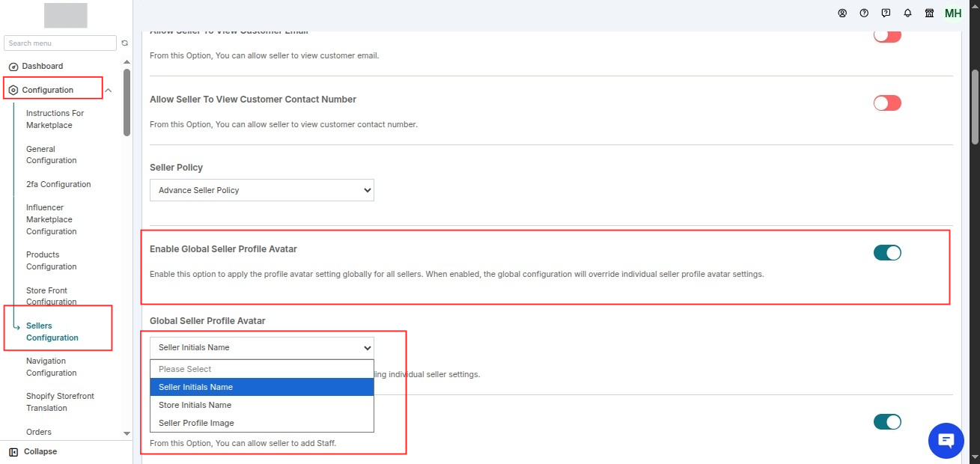Image resolution: width=980 pixels, height=464 pixels.
Task: Go to General Configuration
Action: tap(52, 155)
